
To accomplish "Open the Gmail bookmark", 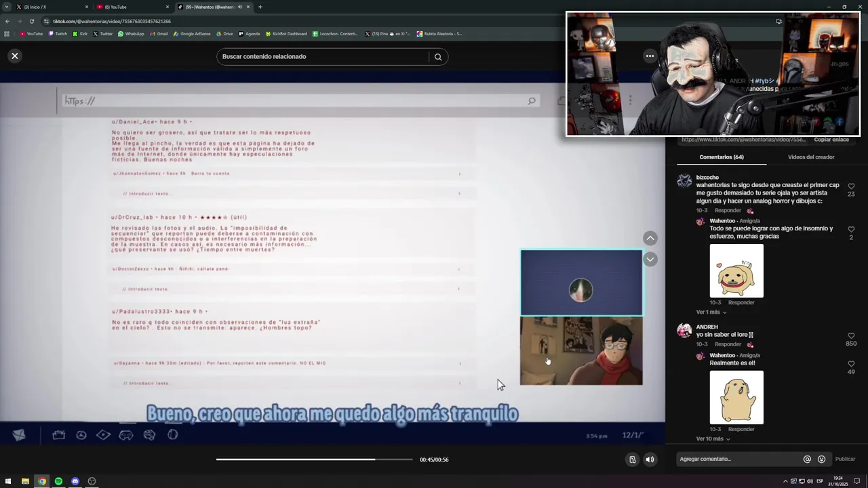I will pos(159,34).
